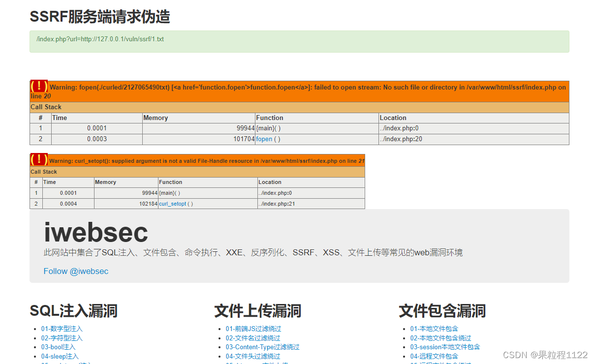Click row number 1 in curl_setopt Call Stack
The width and height of the screenshot is (595, 364).
click(x=36, y=193)
